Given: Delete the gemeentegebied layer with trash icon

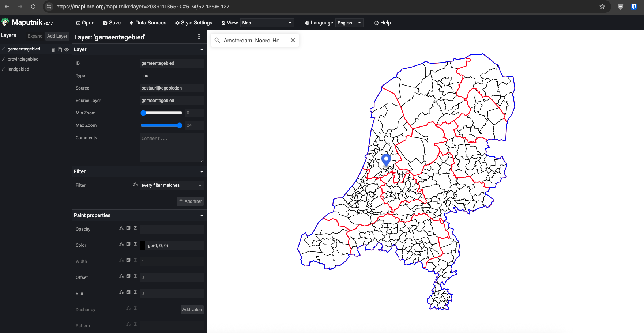Looking at the screenshot, I should [x=53, y=50].
